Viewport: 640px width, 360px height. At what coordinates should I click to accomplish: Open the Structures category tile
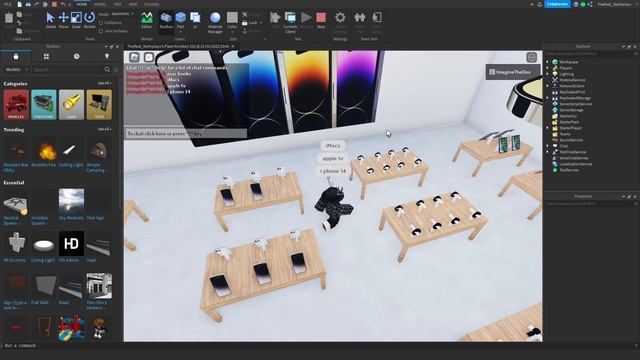point(44,105)
